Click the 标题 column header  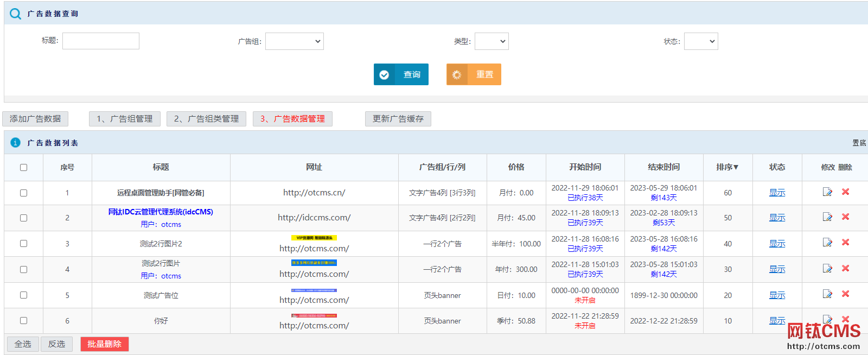161,167
